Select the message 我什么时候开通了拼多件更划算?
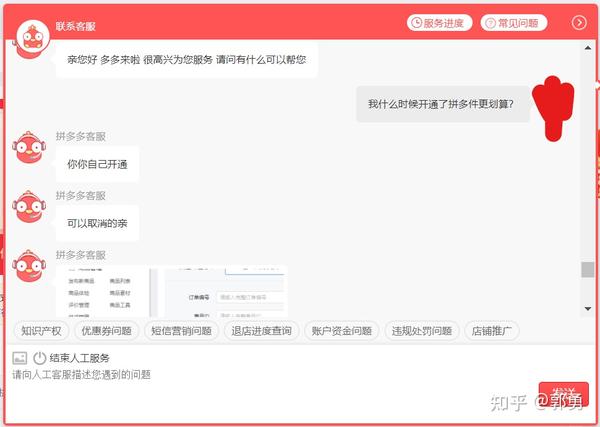 pyautogui.click(x=443, y=104)
